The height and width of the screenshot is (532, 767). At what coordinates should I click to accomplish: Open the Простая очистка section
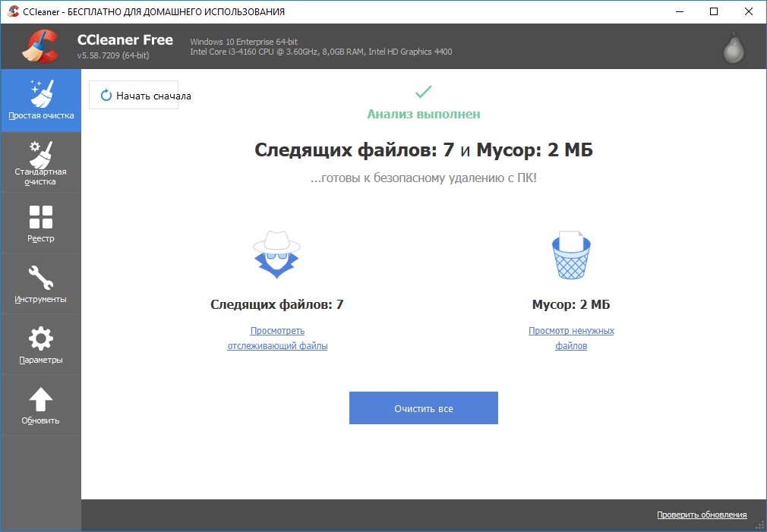click(x=41, y=100)
